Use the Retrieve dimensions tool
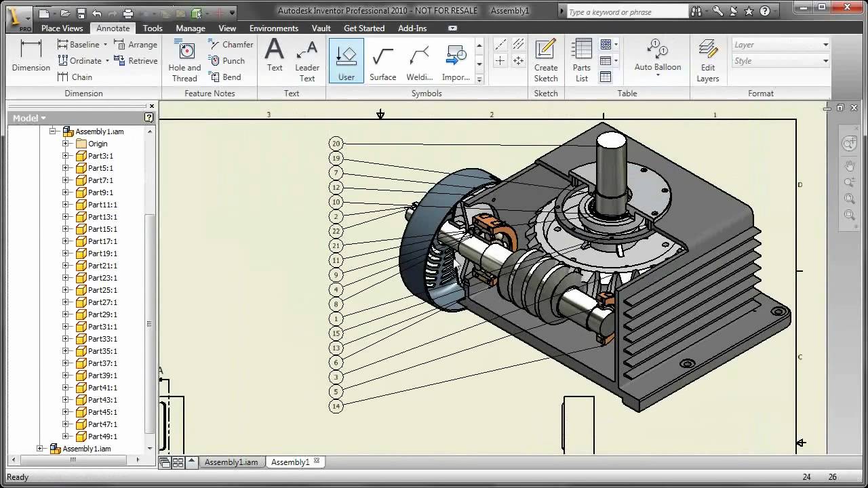This screenshot has width=868, height=488. 136,61
